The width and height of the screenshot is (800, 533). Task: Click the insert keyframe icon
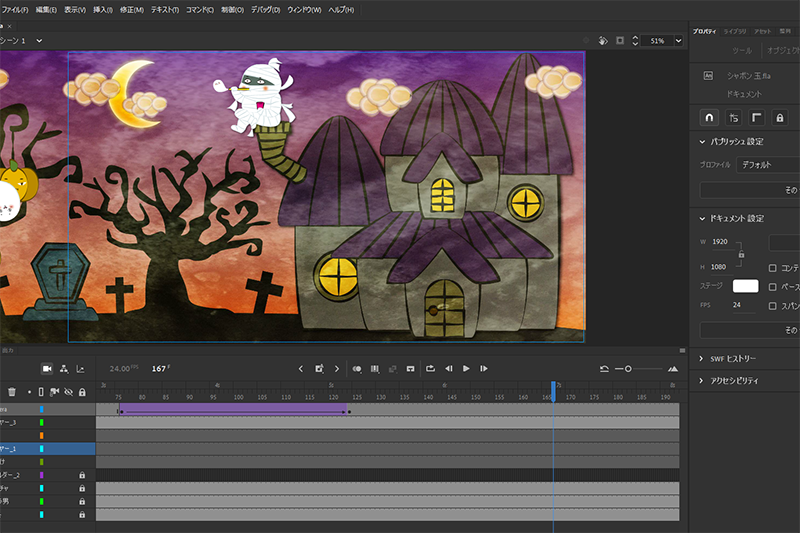[x=319, y=369]
